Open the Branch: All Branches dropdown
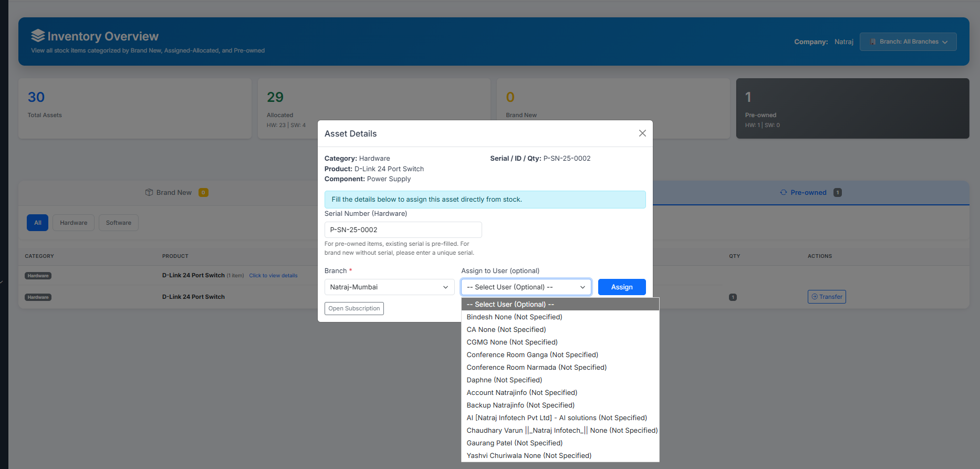The height and width of the screenshot is (469, 980). [x=908, y=41]
